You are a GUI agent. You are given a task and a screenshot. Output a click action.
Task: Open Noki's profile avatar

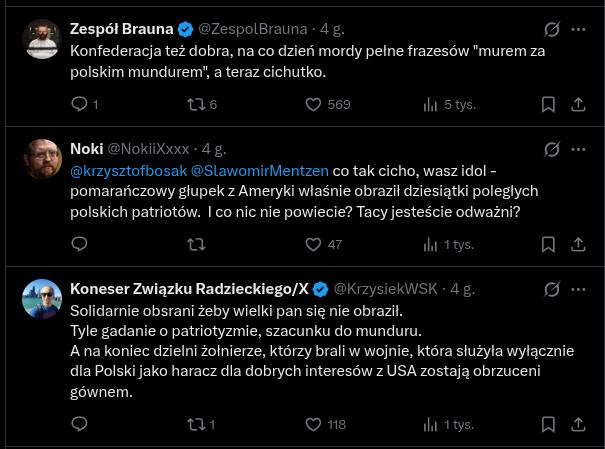pyautogui.click(x=42, y=159)
